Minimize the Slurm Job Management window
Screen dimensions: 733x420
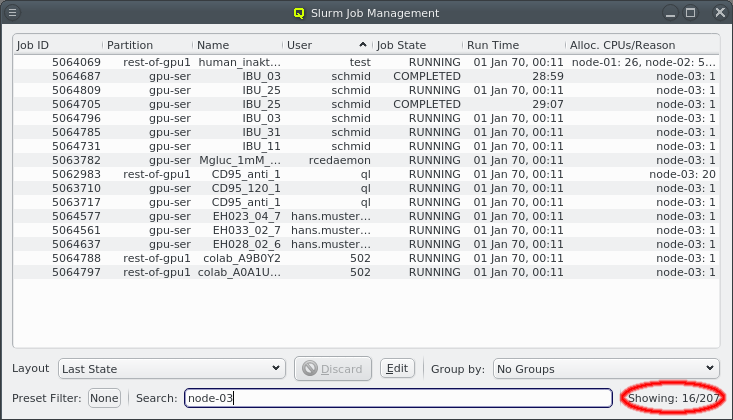click(670, 13)
